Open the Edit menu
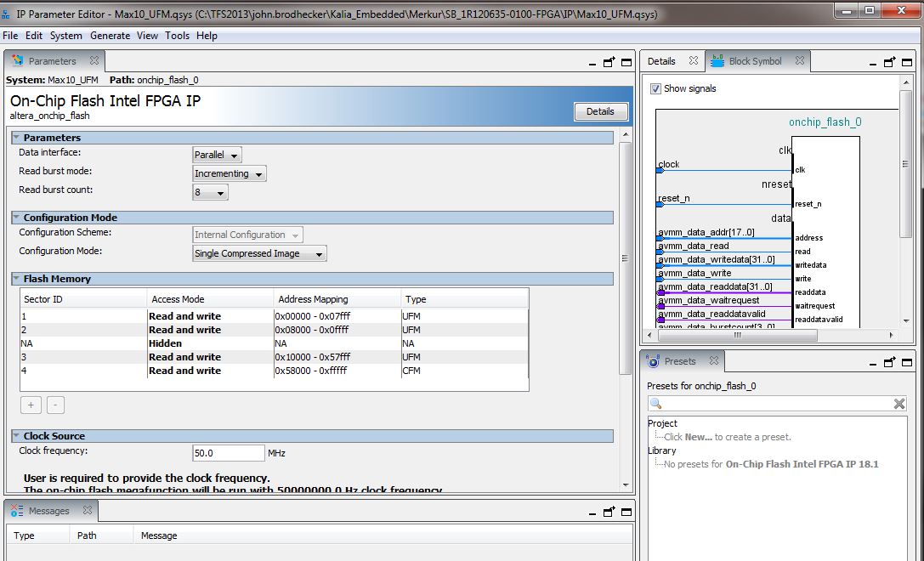This screenshot has width=924, height=561. (x=34, y=36)
